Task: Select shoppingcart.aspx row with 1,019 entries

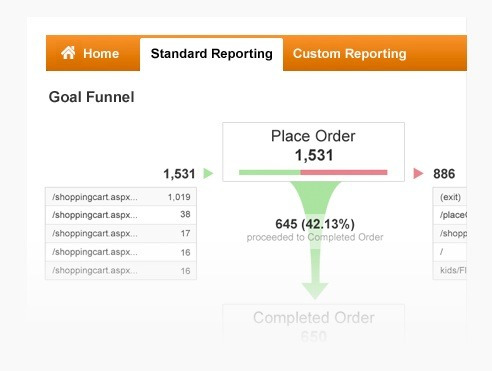Action: point(121,197)
